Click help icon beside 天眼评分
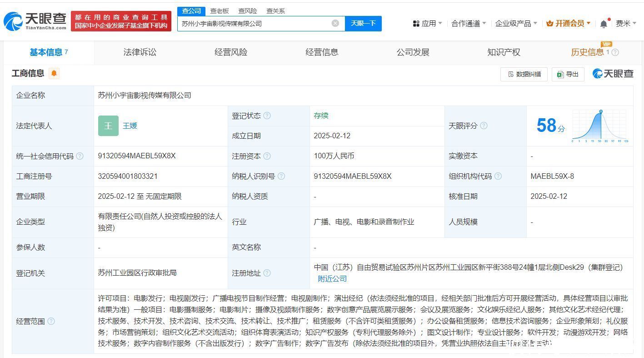The image size is (644, 358). click(484, 126)
